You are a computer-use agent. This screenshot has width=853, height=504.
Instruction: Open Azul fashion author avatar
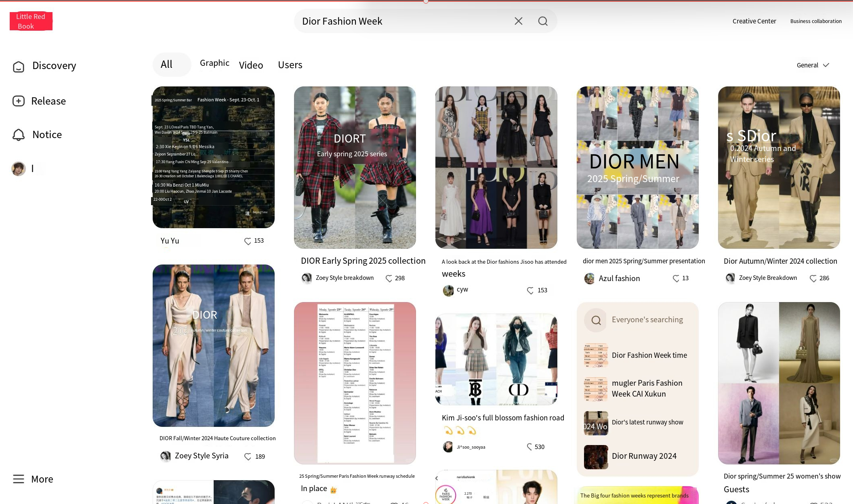(589, 278)
